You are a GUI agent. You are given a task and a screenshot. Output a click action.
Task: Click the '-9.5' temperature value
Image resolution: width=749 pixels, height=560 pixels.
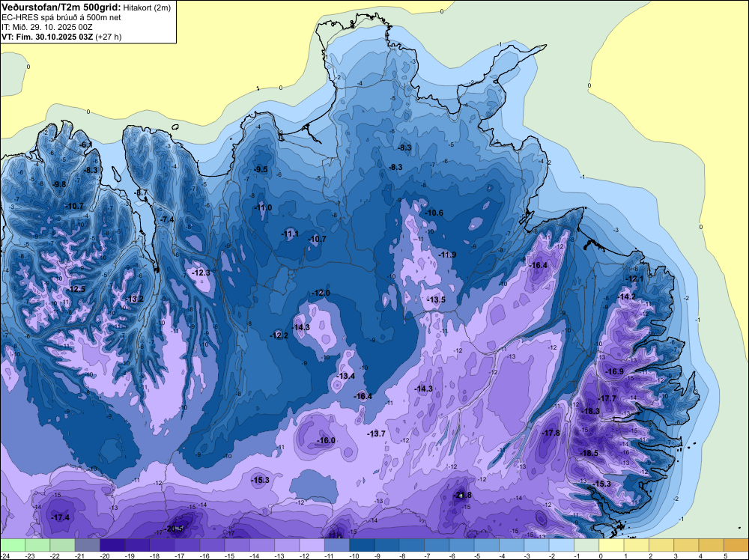[261, 169]
